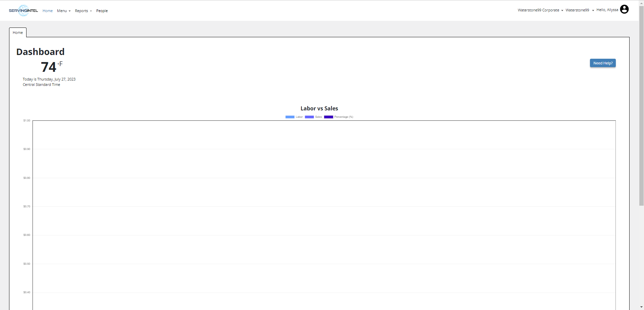Click the ServingIntel logo

click(23, 11)
